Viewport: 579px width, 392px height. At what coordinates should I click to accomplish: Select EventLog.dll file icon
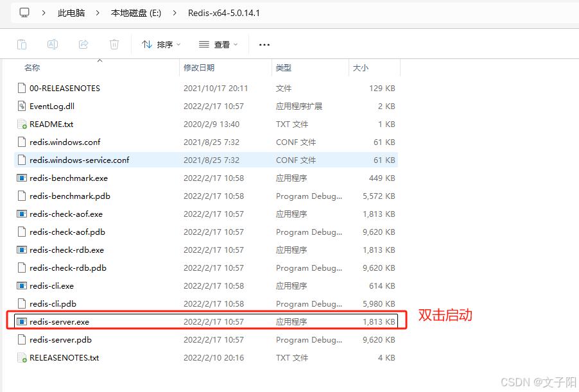click(x=22, y=106)
